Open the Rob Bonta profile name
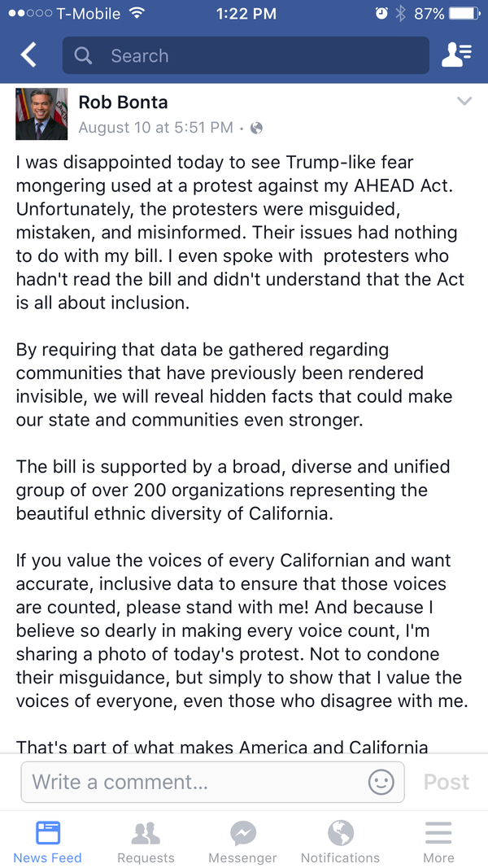The height and width of the screenshot is (868, 488). point(123,102)
